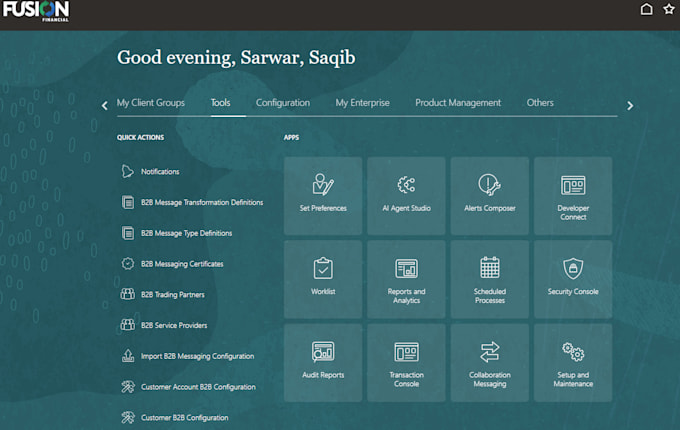Open B2B Message Type Definitions link
680x430 pixels.
point(186,233)
